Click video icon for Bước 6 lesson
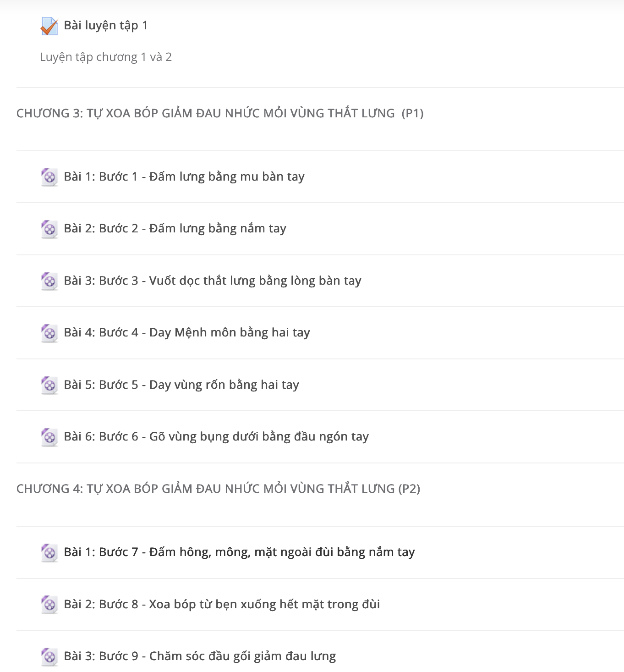This screenshot has height=672, width=624. point(49,437)
